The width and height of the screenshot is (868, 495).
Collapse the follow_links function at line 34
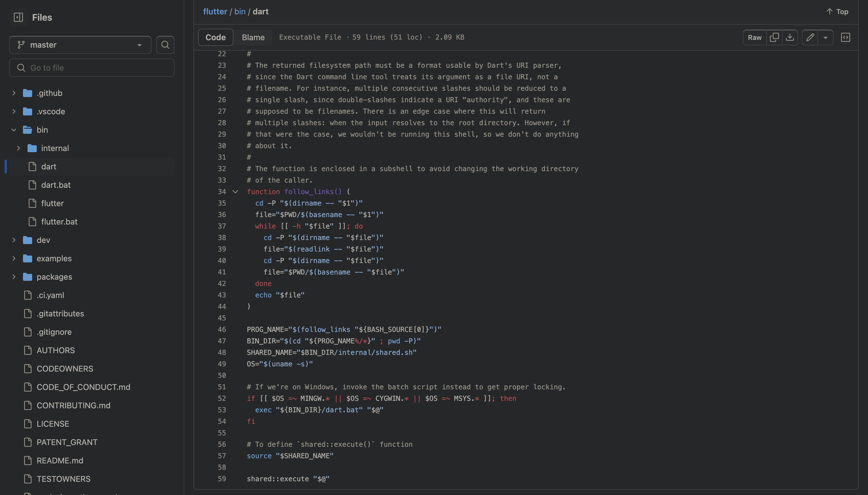[235, 192]
